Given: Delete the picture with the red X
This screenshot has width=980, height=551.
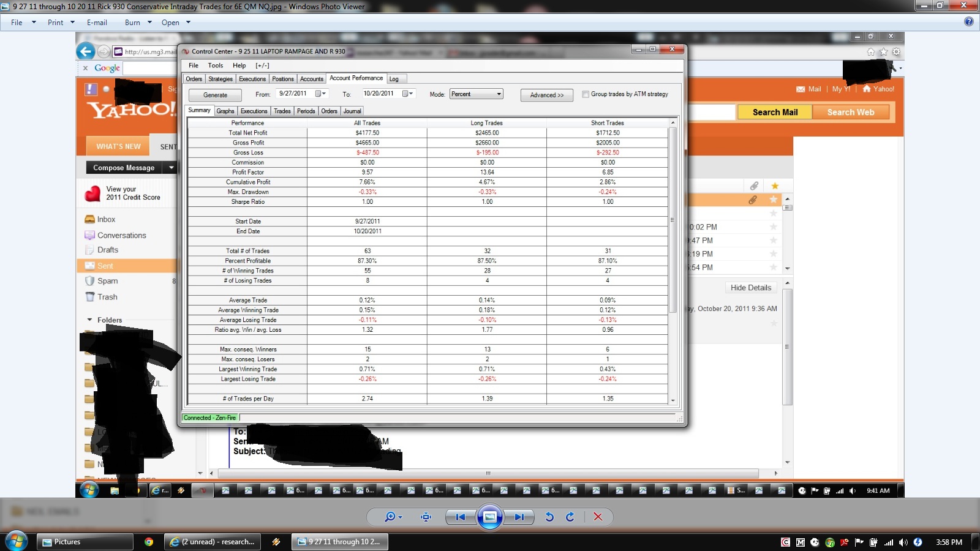Looking at the screenshot, I should click(598, 517).
